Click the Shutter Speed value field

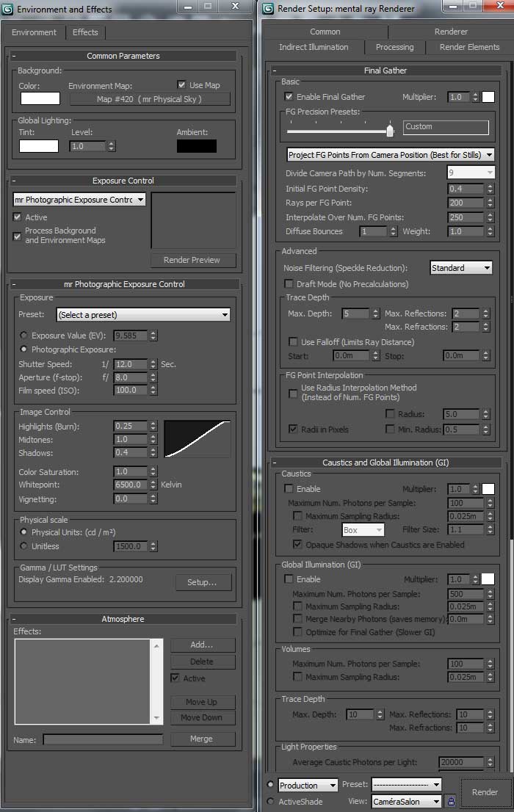tap(131, 364)
